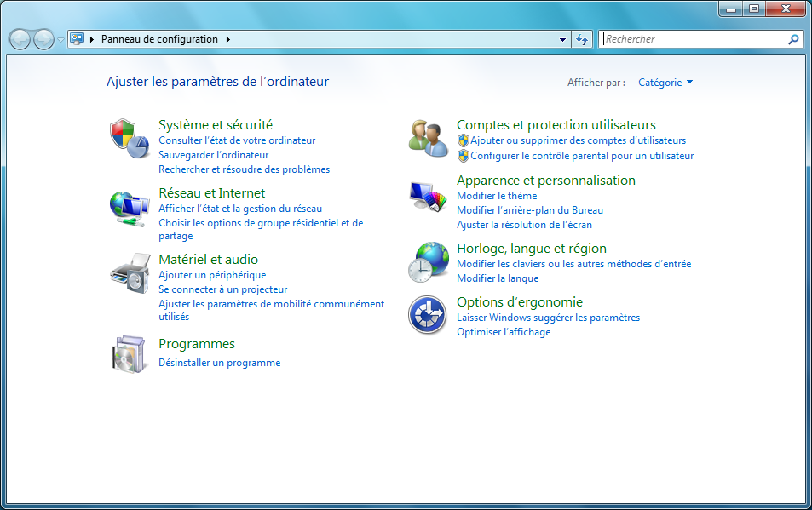This screenshot has height=510, width=812.
Task: Click the magnifier icon in Rechercher box
Action: click(x=793, y=39)
